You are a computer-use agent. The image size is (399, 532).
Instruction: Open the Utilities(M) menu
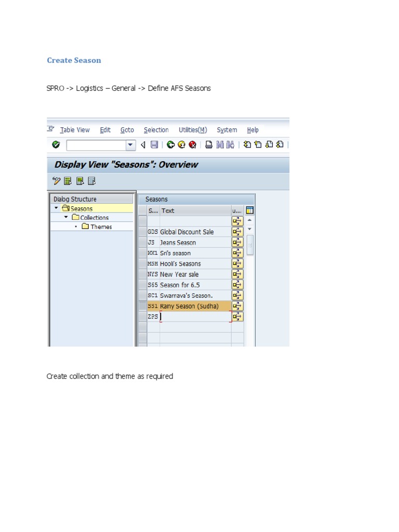(x=193, y=129)
